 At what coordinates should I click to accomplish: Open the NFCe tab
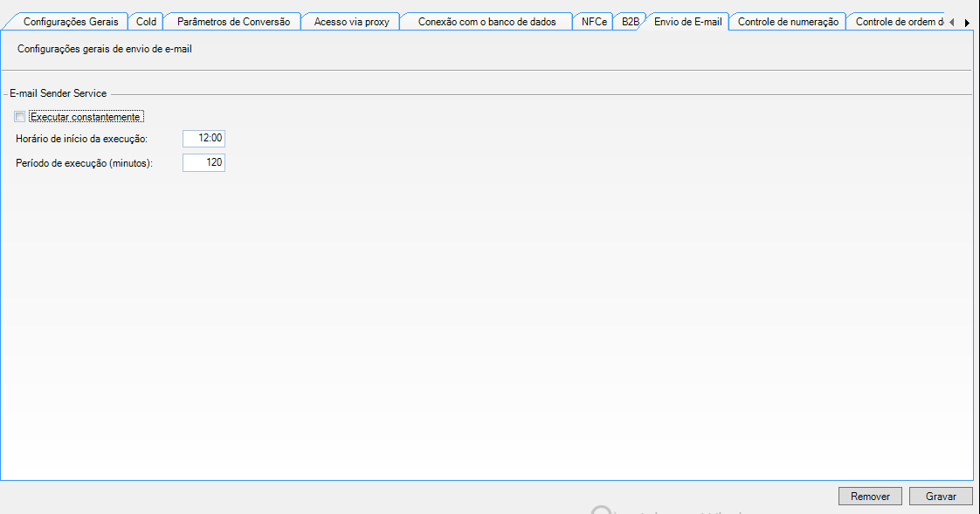pos(594,22)
